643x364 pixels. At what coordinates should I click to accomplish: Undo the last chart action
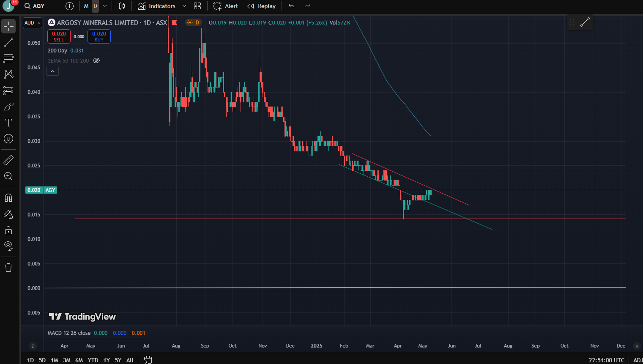[x=291, y=6]
